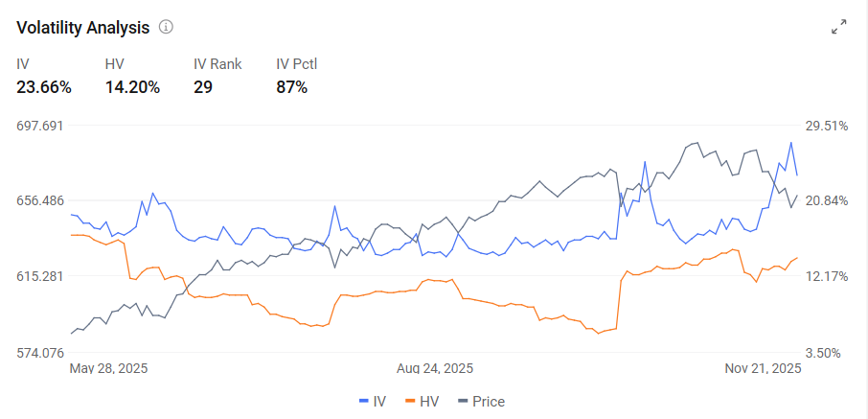Click the May 28, 2025 axis date
The width and height of the screenshot is (868, 419).
tap(108, 368)
